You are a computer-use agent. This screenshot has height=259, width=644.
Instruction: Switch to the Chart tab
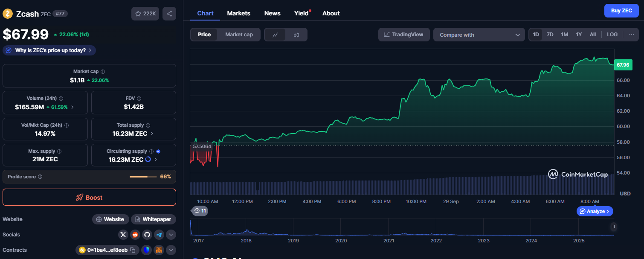click(205, 13)
